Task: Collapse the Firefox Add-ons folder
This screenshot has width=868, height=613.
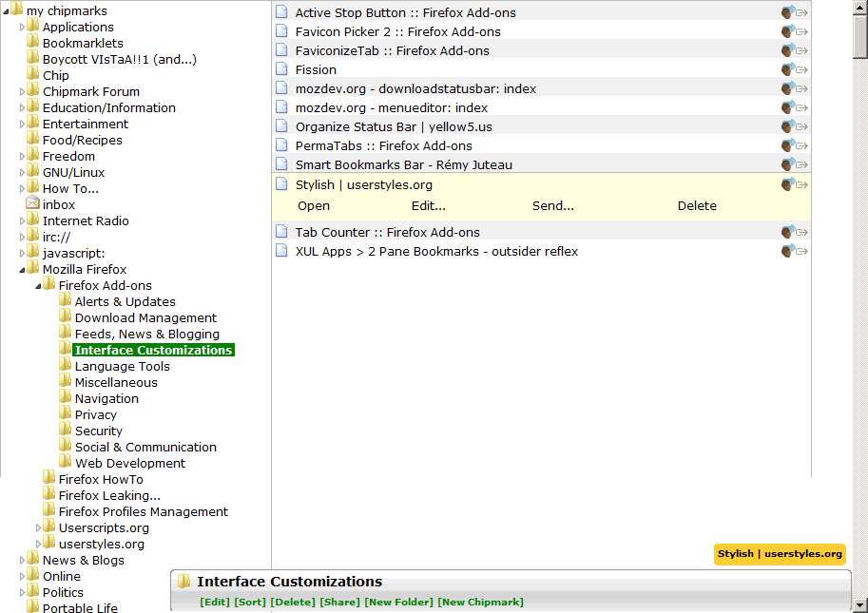Action: pos(38,286)
